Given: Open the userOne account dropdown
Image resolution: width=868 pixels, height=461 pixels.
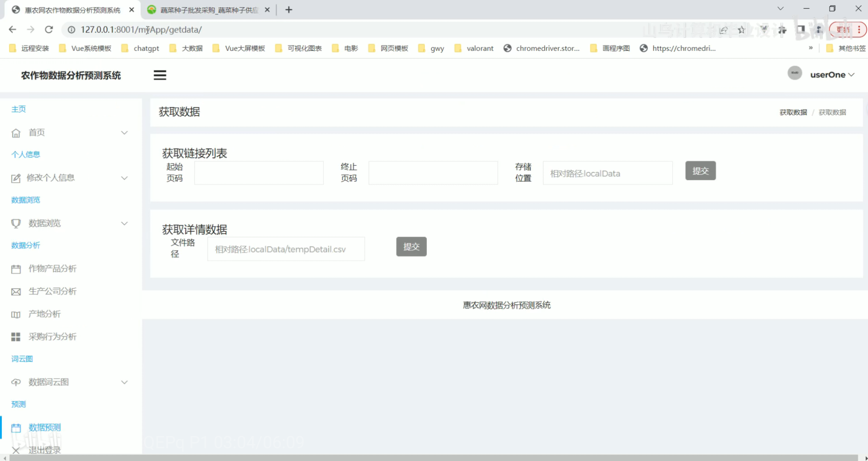Looking at the screenshot, I should pos(832,75).
